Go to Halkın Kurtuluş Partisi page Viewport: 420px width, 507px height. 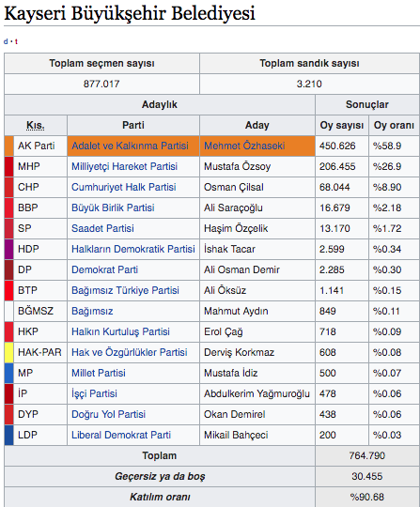[120, 331]
